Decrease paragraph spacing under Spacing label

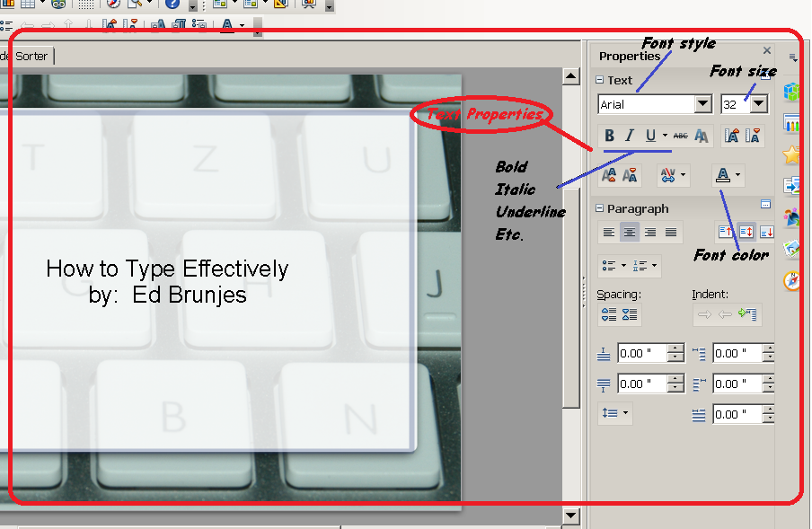click(630, 314)
